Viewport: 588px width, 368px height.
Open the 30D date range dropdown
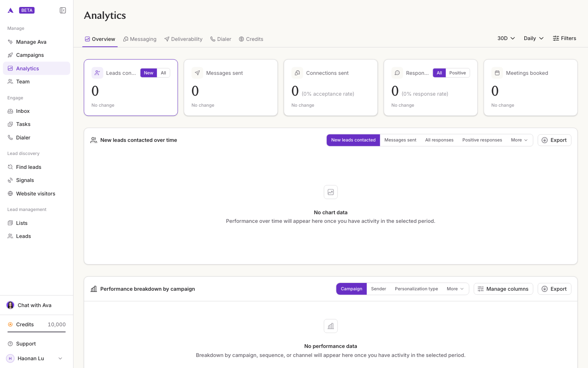tap(506, 38)
